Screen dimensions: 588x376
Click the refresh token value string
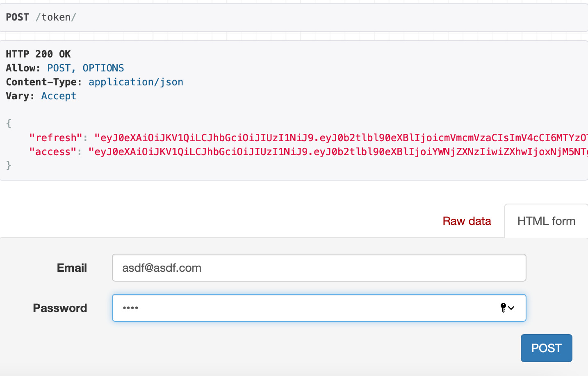coord(341,138)
